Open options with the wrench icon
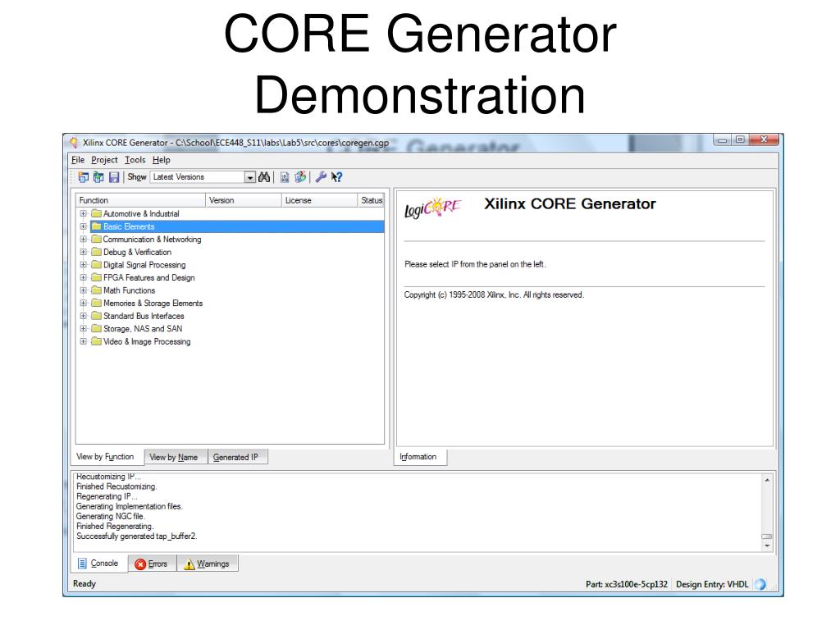This screenshot has height=630, width=840. coord(321,177)
